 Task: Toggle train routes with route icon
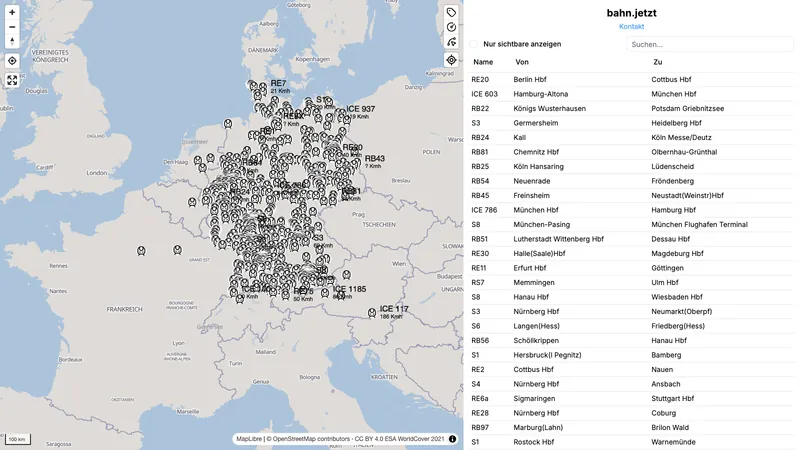point(451,42)
